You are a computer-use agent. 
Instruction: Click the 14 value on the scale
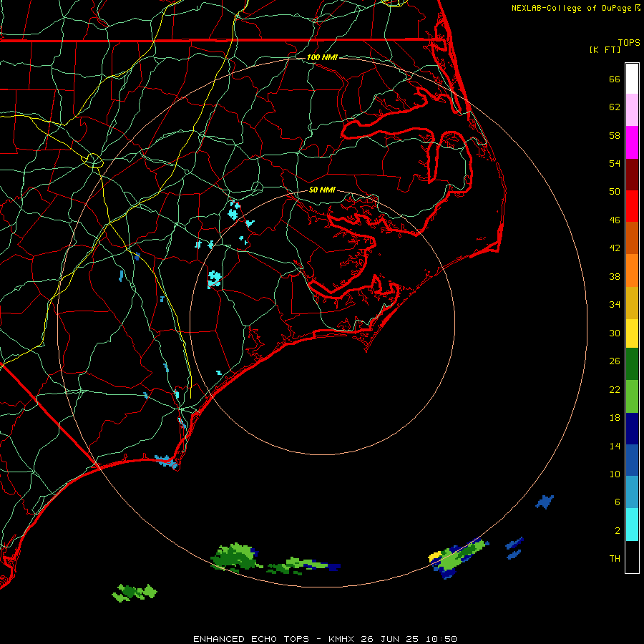[x=615, y=446]
